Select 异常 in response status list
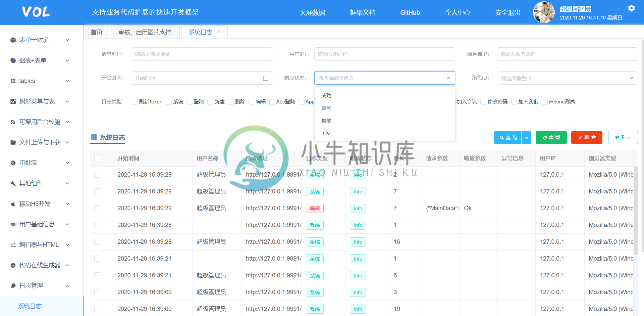This screenshot has height=316, width=644. [x=384, y=108]
